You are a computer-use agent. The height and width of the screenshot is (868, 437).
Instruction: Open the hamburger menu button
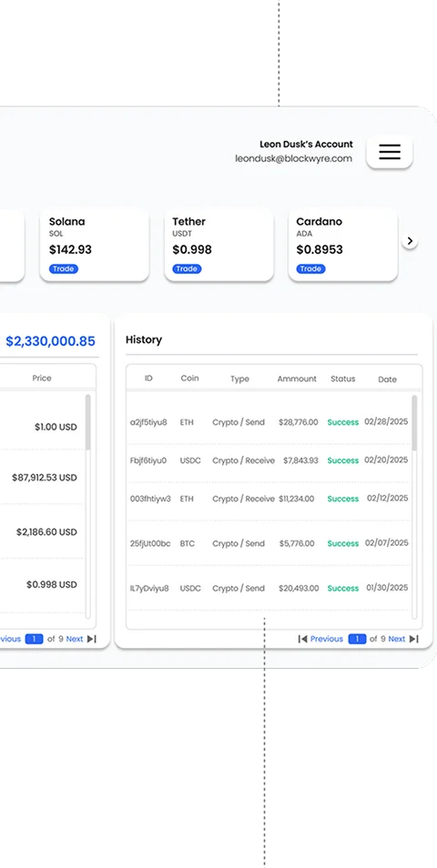[x=390, y=152]
